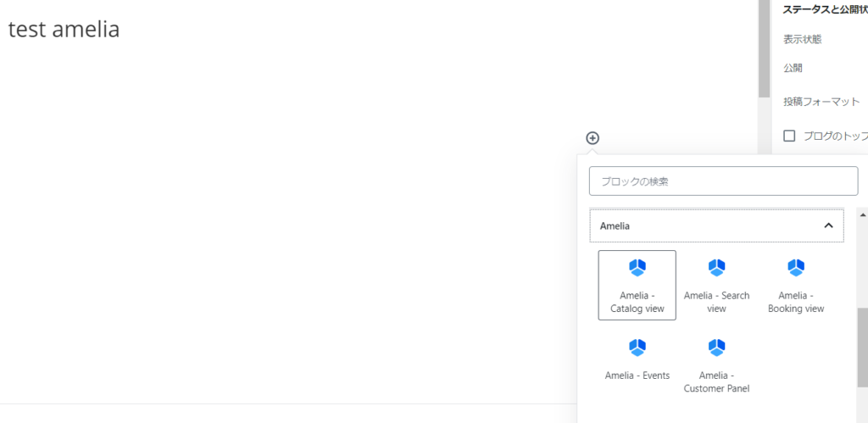Insert the Amelia - Booking view block
The image size is (868, 423).
[796, 285]
